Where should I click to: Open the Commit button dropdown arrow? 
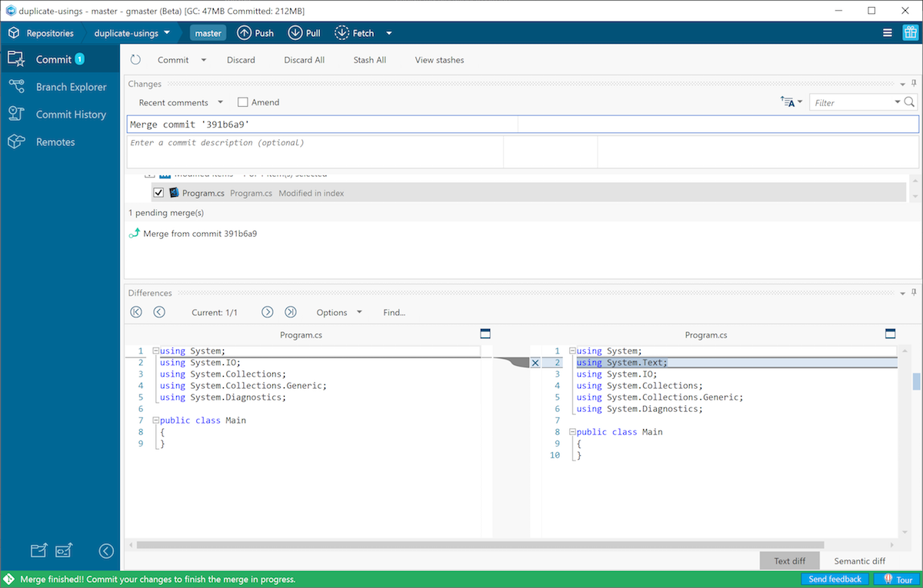pos(204,60)
